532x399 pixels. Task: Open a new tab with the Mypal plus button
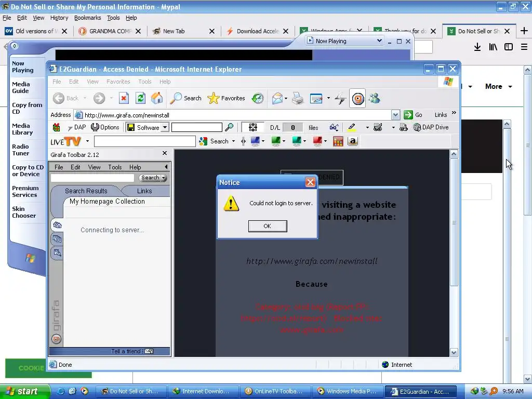point(524,31)
